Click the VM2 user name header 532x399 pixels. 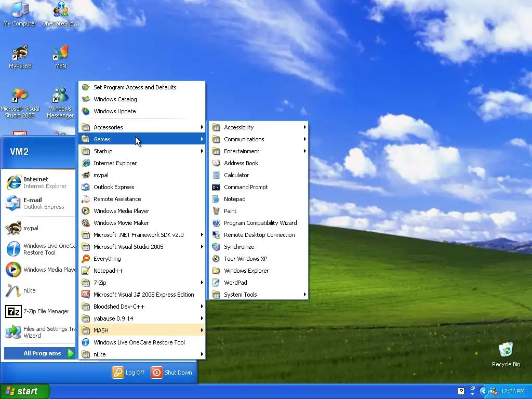pyautogui.click(x=19, y=152)
